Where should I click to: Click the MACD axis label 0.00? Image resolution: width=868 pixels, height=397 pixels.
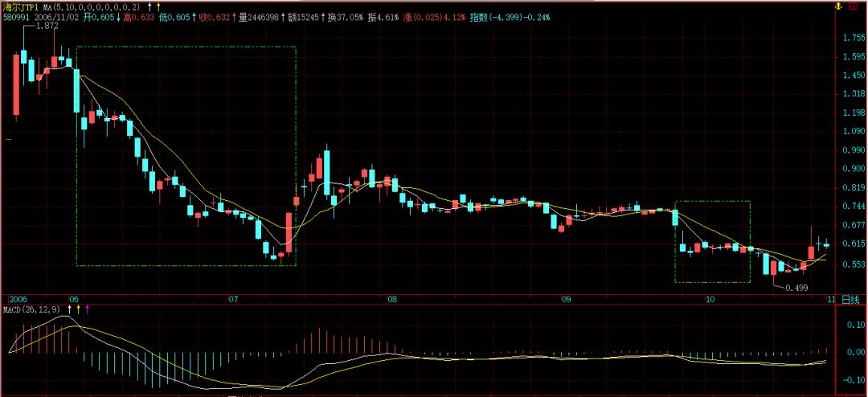point(858,352)
